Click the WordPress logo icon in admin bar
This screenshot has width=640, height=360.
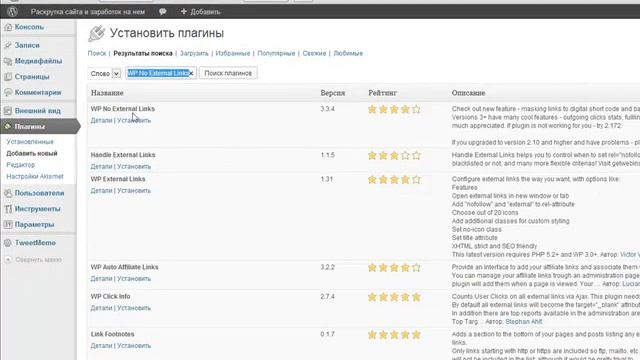click(12, 11)
